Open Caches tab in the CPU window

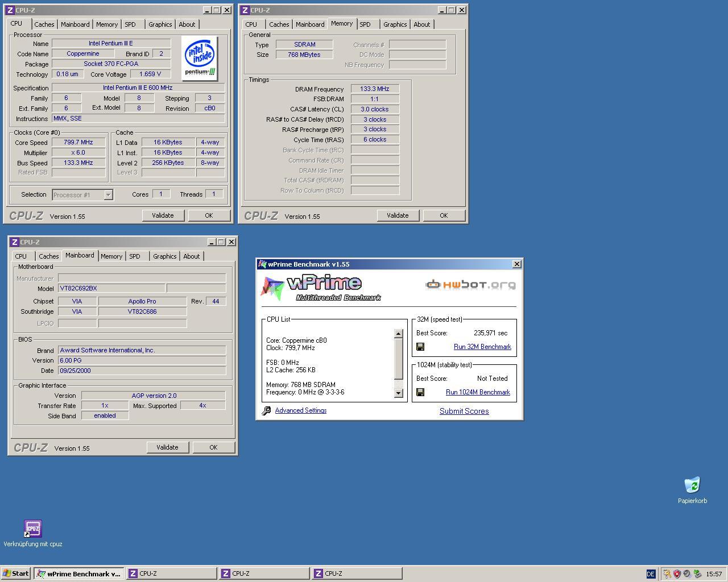point(44,24)
